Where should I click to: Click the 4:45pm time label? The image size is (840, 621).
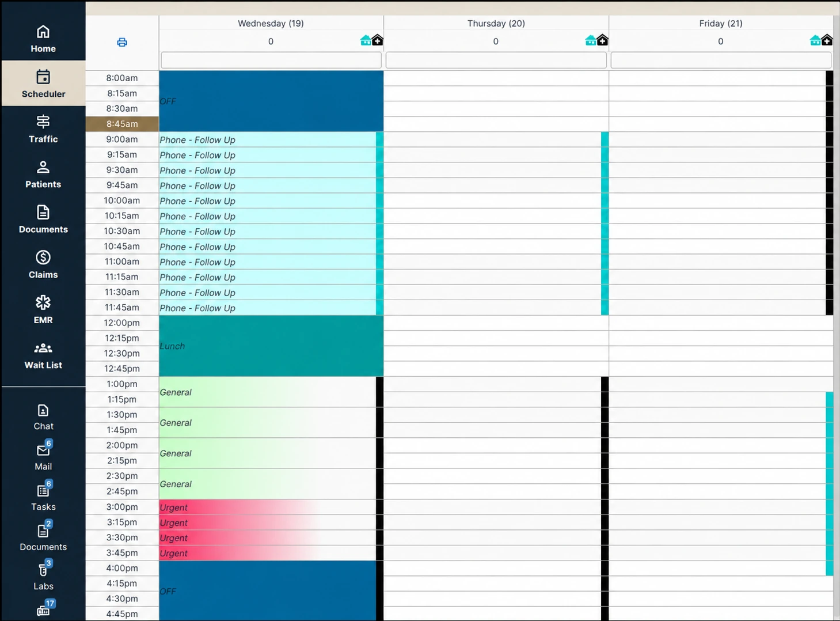click(122, 614)
